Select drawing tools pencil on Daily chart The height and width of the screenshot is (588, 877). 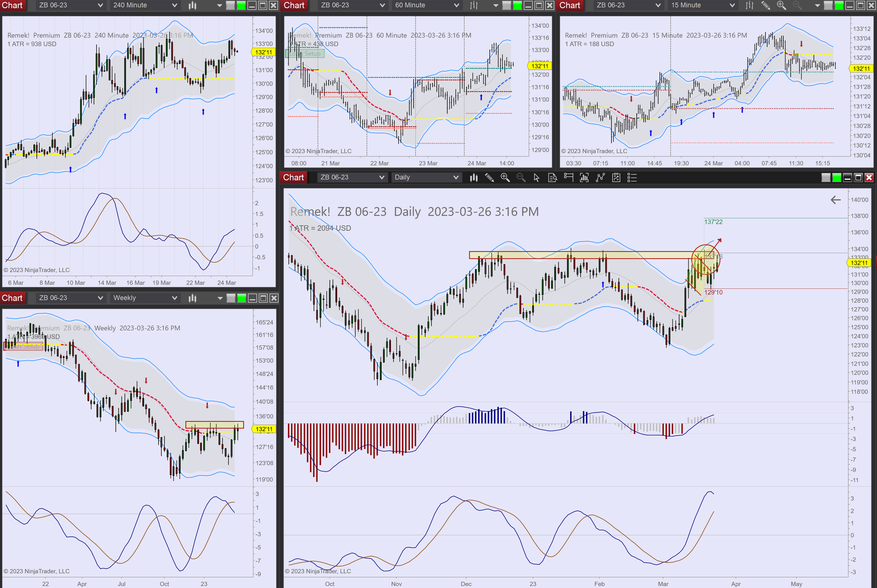[489, 178]
